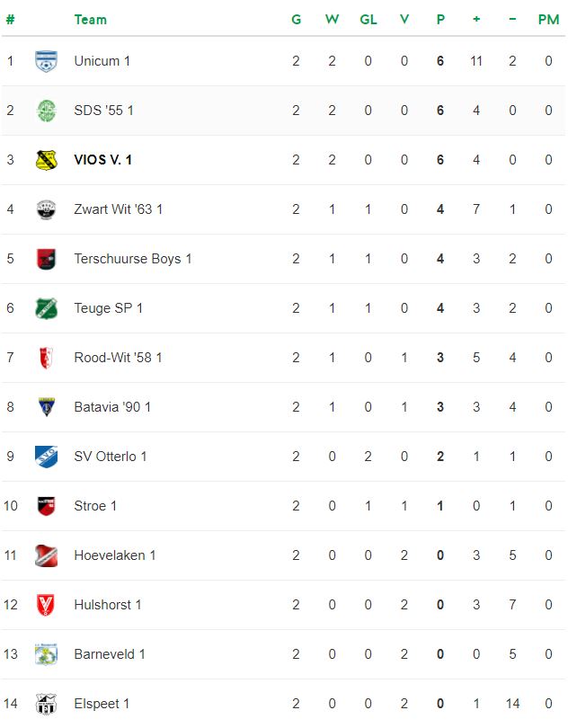The image size is (568, 728).
Task: Open the Hoevelaken 1 team link
Action: (x=115, y=555)
